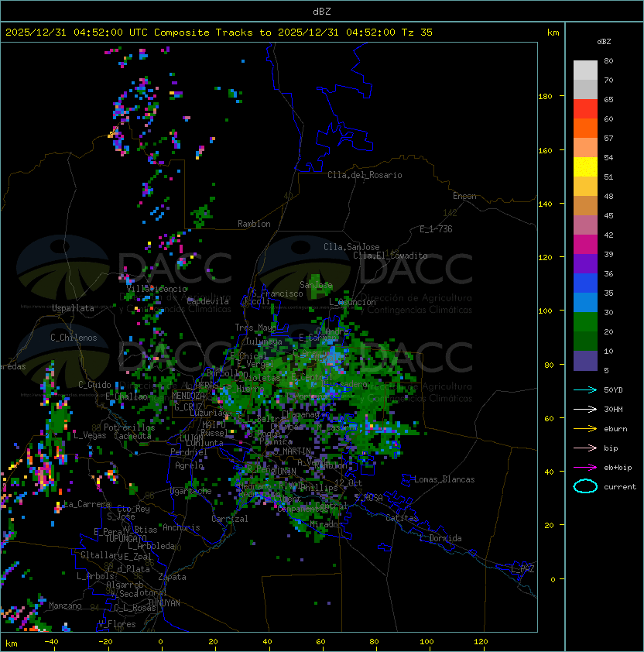
Task: Select the light gray 80 dBZ legend swatch
Action: point(585,70)
